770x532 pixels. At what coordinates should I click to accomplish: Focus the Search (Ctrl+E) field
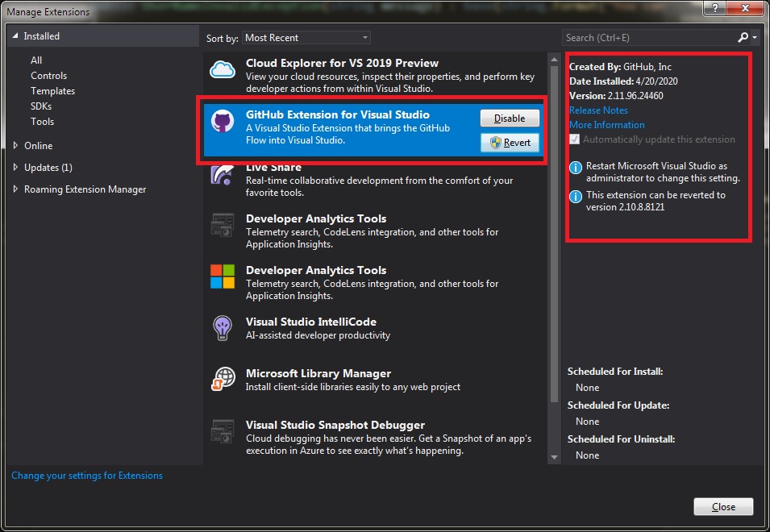(x=650, y=37)
